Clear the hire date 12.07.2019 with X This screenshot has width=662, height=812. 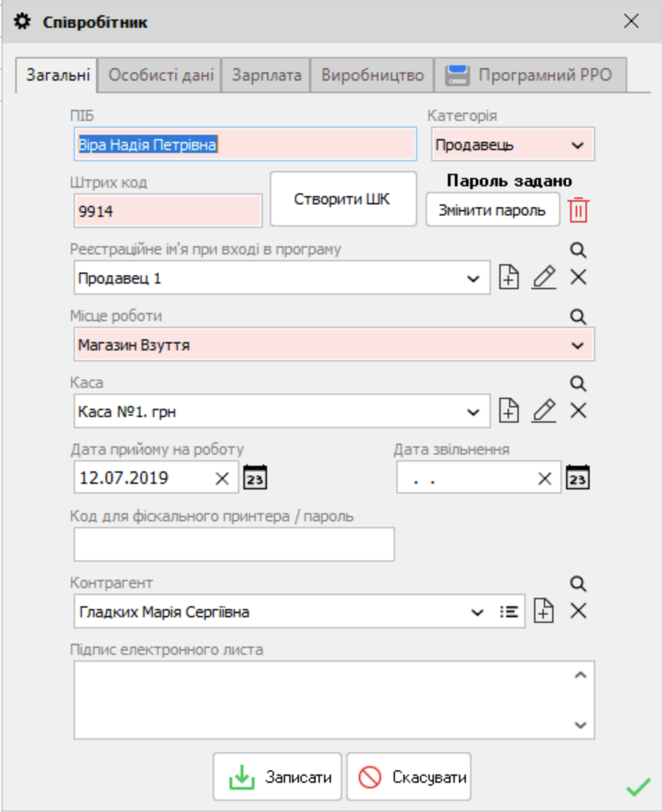pyautogui.click(x=222, y=478)
